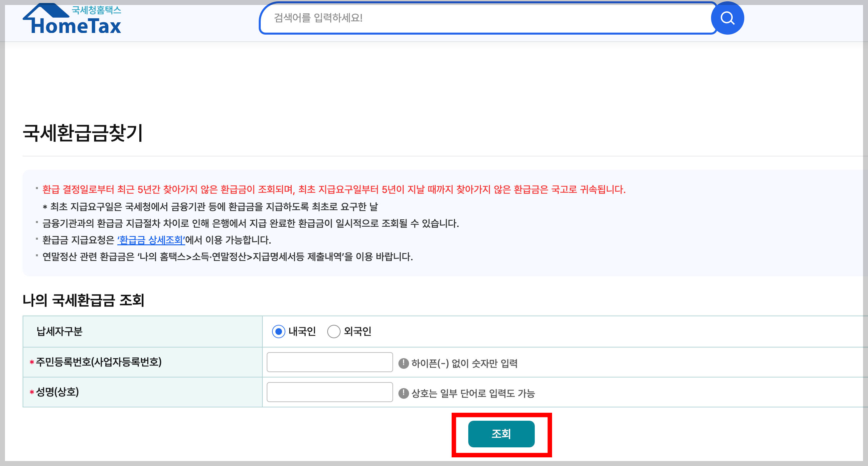868x466 pixels.
Task: Click the red notice about 5년간 환급금
Action: [334, 189]
